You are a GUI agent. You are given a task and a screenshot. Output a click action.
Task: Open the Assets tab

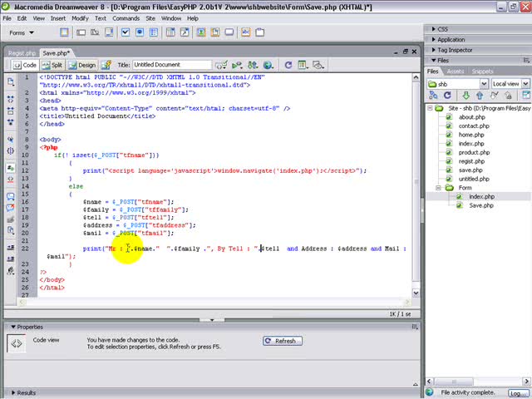(456, 71)
